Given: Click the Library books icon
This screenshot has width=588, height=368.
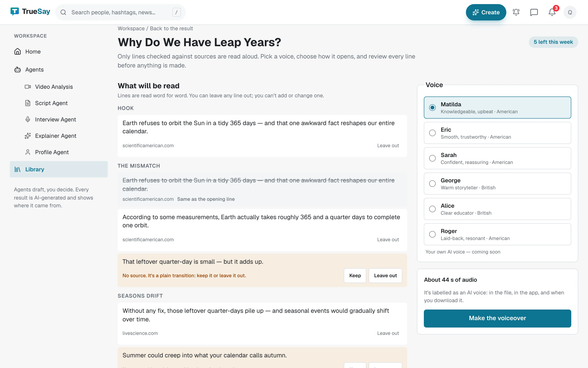Looking at the screenshot, I should pos(18,169).
